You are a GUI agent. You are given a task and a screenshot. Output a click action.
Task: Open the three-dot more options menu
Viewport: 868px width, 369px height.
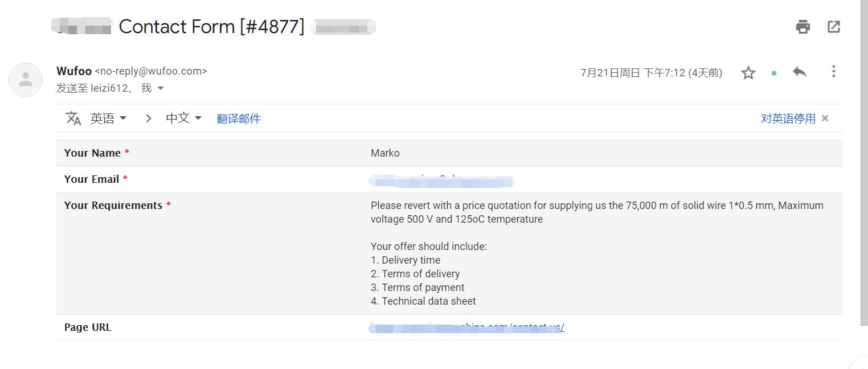tap(834, 71)
